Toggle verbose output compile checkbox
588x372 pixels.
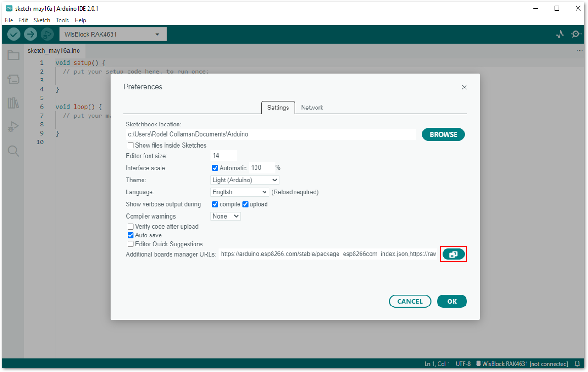tap(215, 204)
